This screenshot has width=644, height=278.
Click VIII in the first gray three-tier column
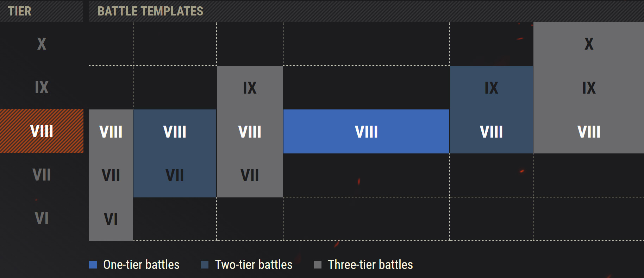tap(111, 132)
